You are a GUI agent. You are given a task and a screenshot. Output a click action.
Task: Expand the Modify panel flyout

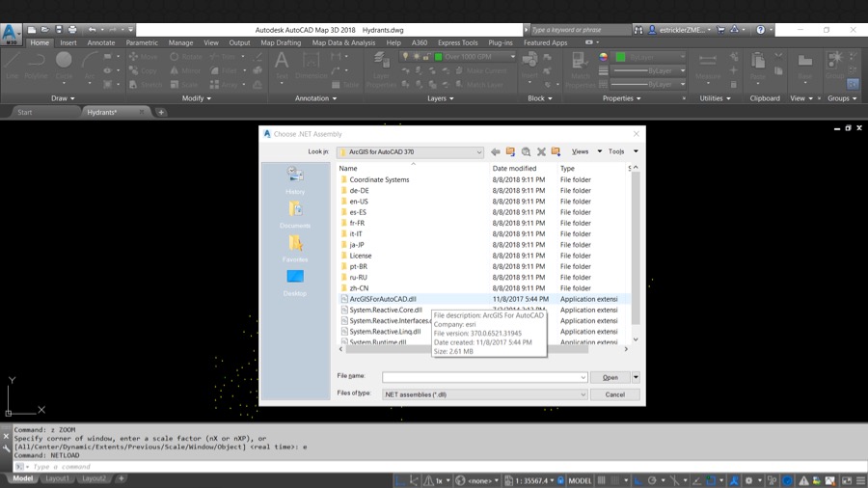197,98
